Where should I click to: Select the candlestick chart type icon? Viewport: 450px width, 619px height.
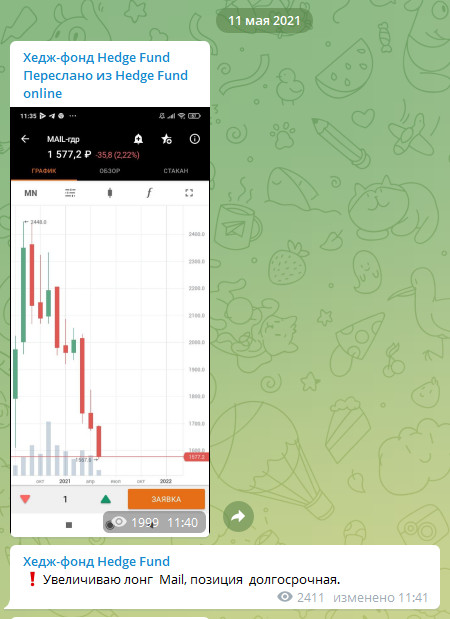[x=110, y=193]
